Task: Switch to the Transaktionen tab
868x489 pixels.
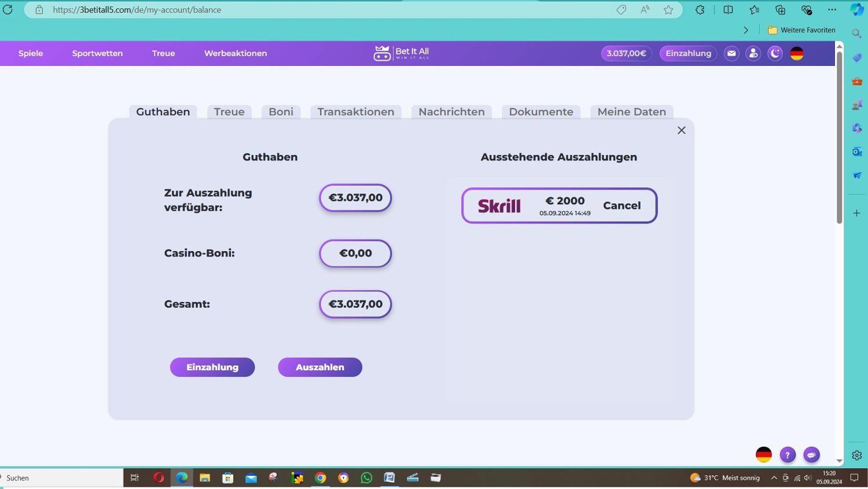Action: point(355,112)
